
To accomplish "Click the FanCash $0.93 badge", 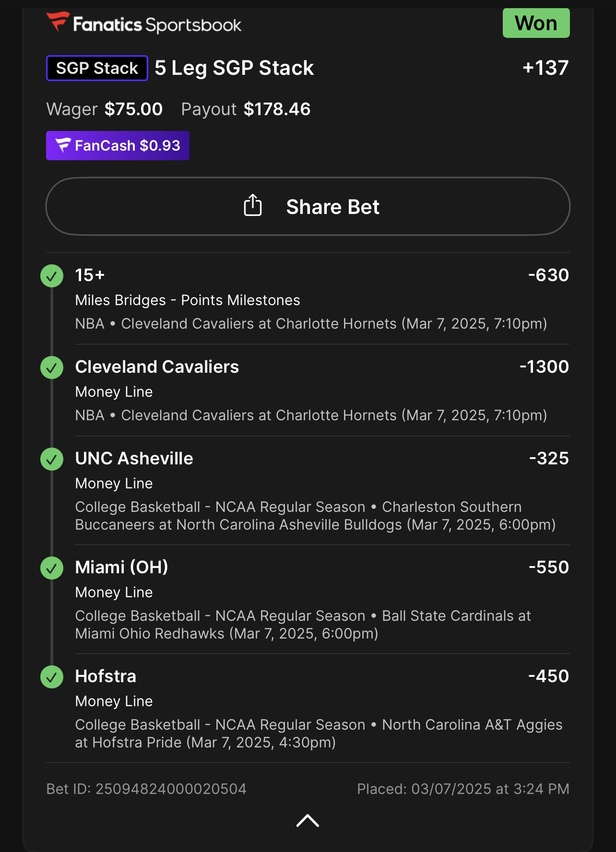I will tap(118, 145).
